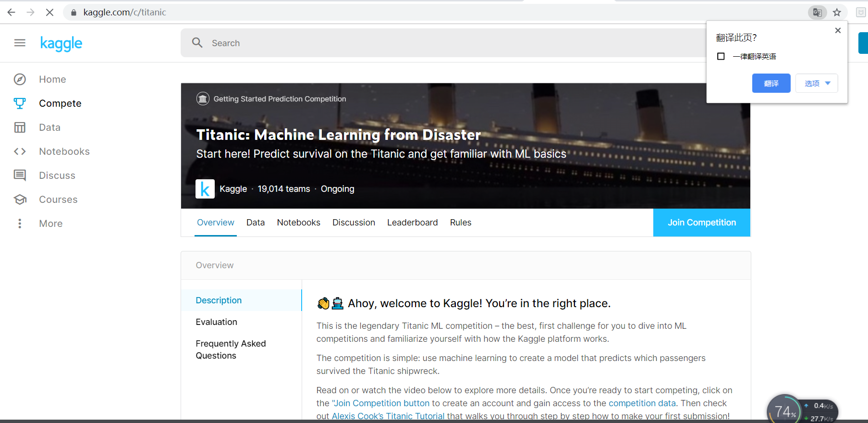Bookmark this page with the star icon
Viewport: 868px width, 423px height.
click(837, 12)
